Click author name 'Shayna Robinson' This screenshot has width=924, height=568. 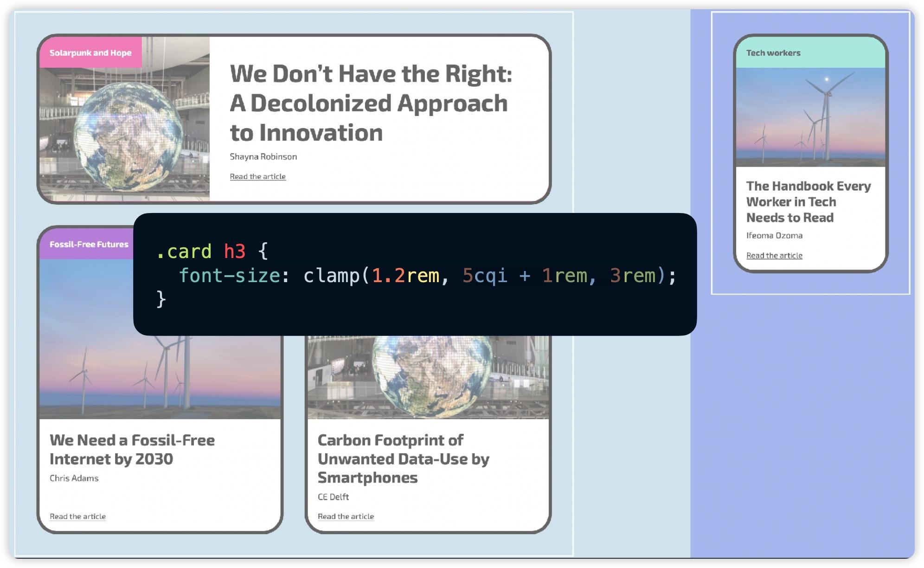click(x=263, y=157)
